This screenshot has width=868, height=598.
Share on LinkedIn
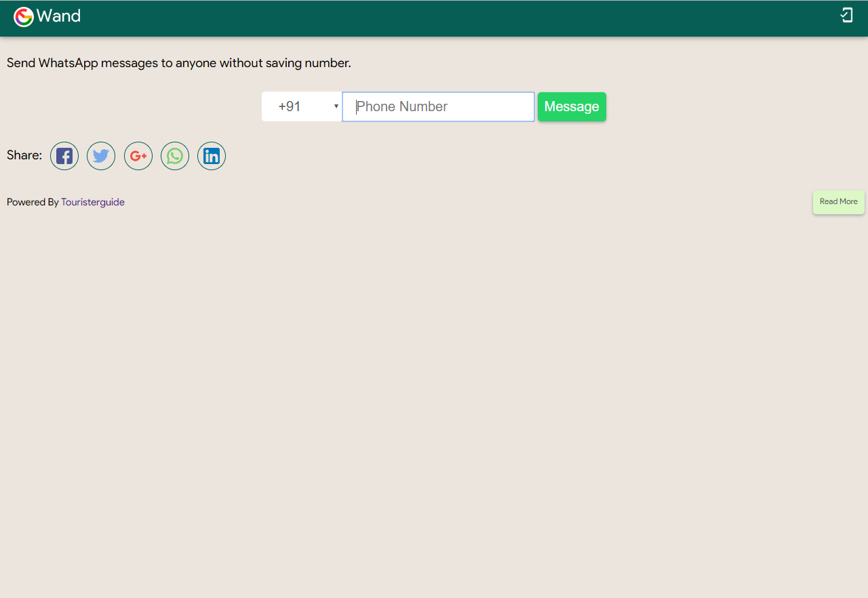[212, 156]
